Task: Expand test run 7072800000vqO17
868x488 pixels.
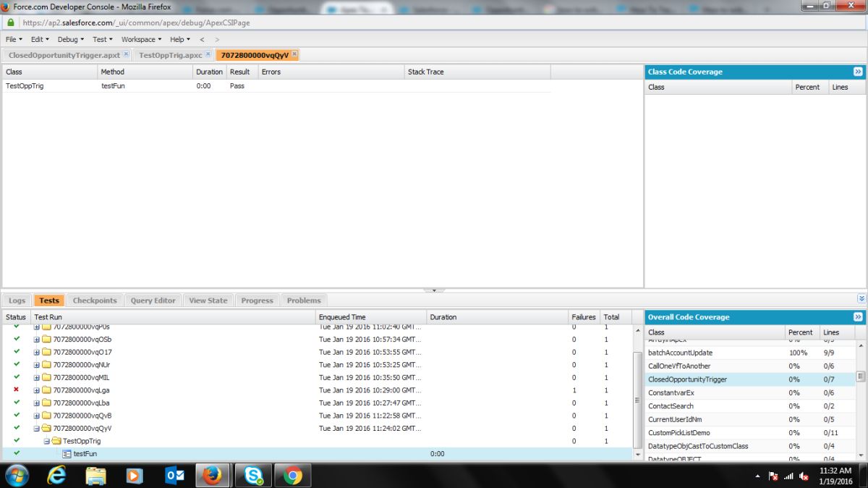Action: point(37,352)
